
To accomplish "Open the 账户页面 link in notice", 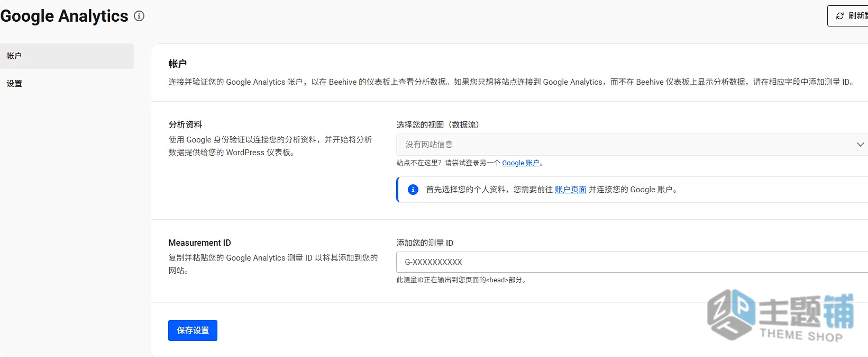I will pos(570,190).
